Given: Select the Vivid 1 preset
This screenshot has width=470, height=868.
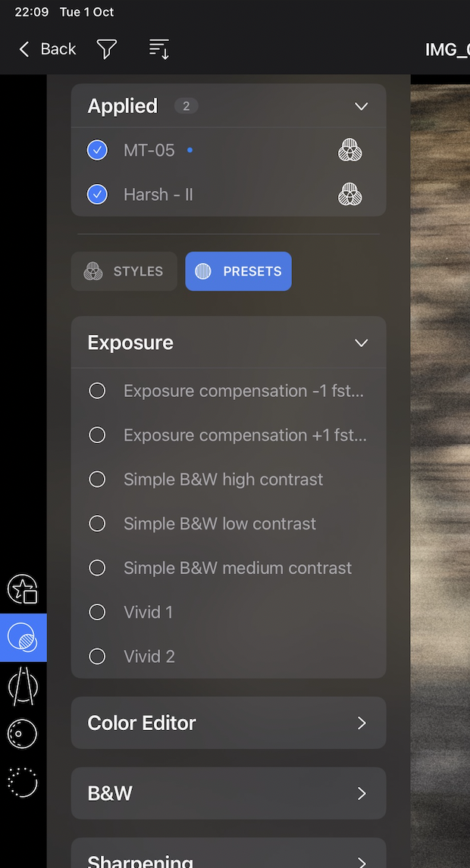Looking at the screenshot, I should tap(228, 612).
